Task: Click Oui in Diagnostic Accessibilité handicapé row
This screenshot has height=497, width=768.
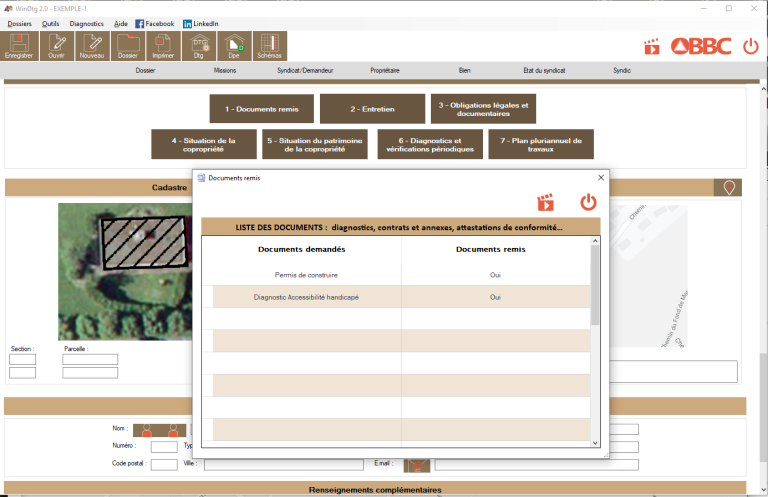Action: point(495,297)
